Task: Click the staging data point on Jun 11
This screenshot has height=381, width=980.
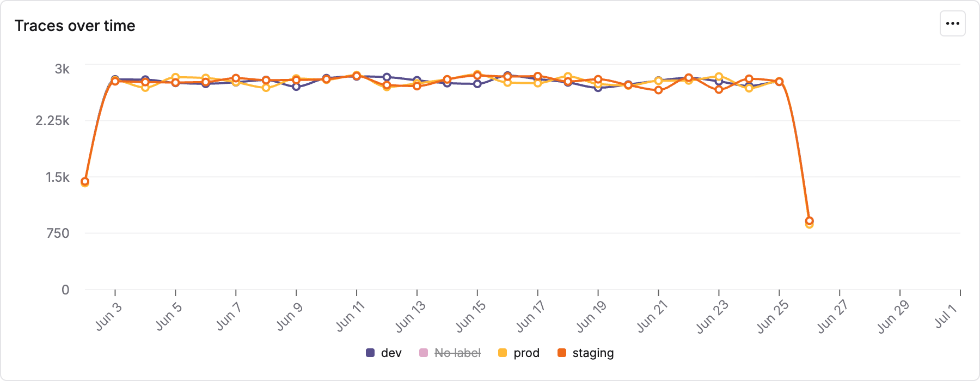Action: point(357,76)
